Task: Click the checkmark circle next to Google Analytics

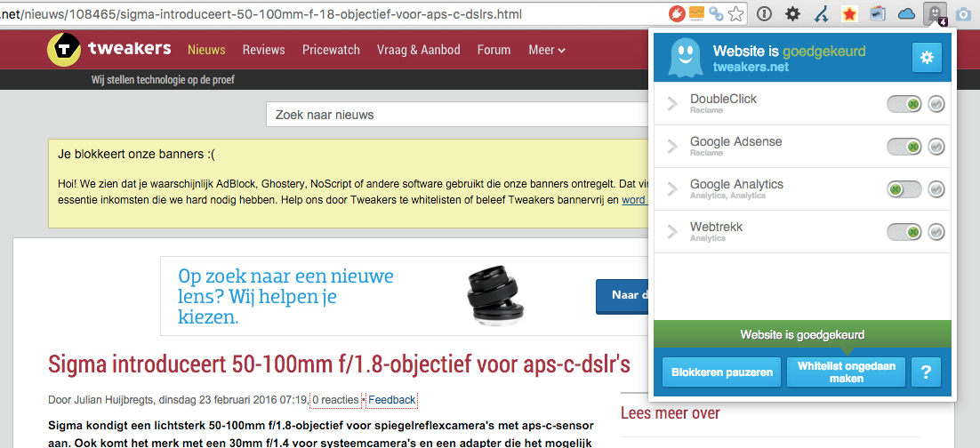Action: coord(936,189)
